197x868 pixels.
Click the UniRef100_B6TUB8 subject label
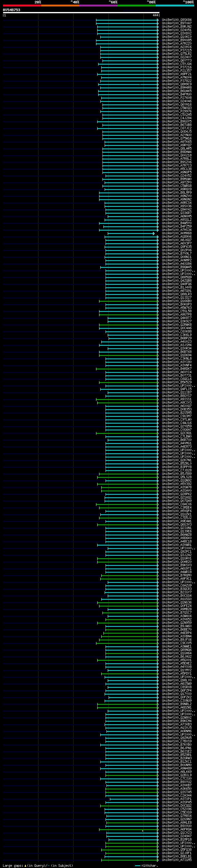click(x=176, y=125)
